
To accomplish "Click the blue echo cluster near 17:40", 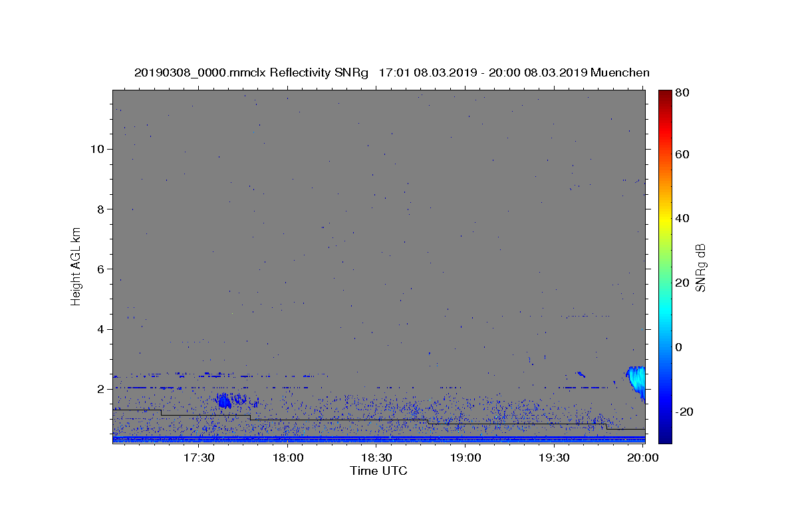I will (x=224, y=400).
